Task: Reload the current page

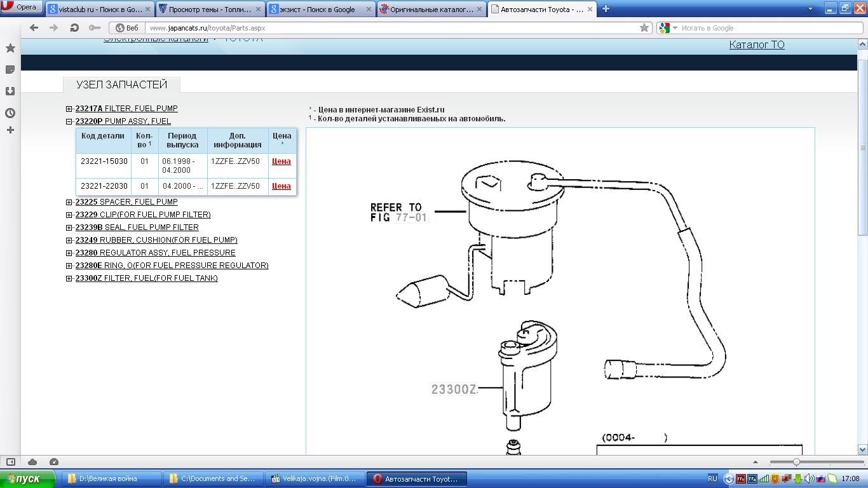Action: point(74,28)
